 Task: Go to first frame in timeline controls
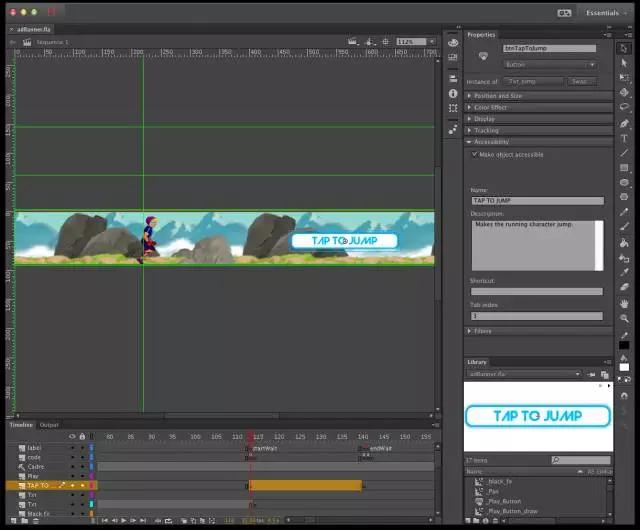coord(105,521)
